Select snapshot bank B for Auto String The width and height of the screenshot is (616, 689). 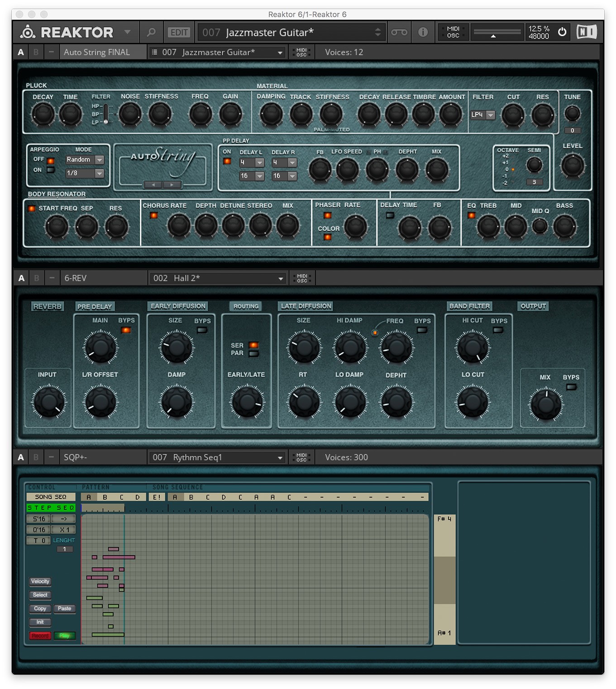click(36, 52)
